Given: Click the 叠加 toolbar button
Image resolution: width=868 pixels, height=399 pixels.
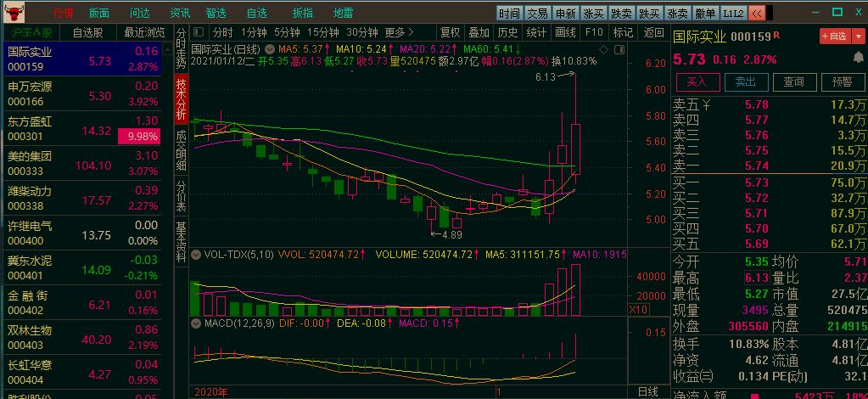Looking at the screenshot, I should [479, 32].
